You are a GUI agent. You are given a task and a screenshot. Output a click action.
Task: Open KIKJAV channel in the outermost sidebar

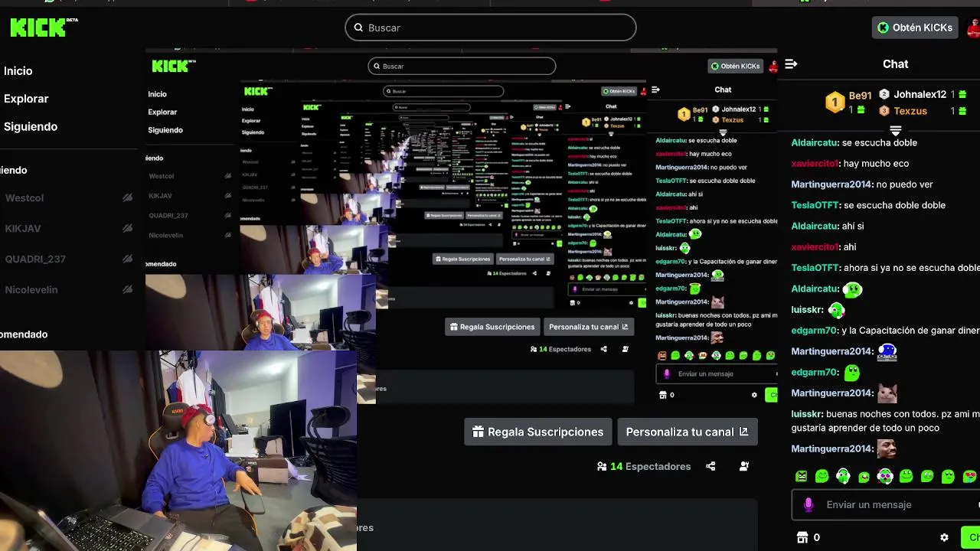pos(23,228)
